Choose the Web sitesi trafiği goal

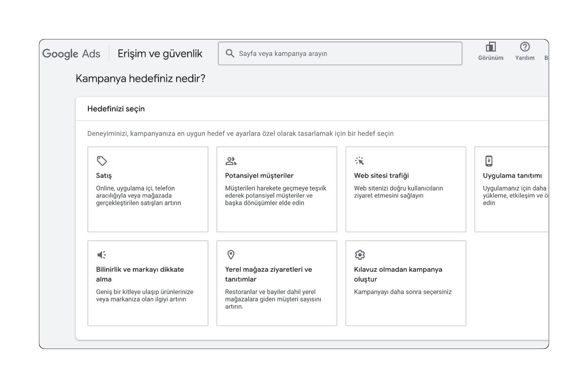point(405,189)
